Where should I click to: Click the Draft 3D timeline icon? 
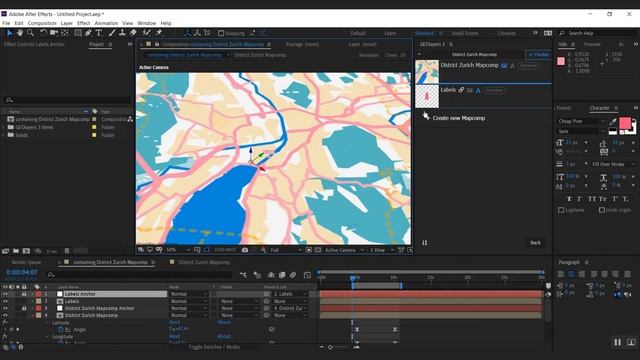pos(257,275)
